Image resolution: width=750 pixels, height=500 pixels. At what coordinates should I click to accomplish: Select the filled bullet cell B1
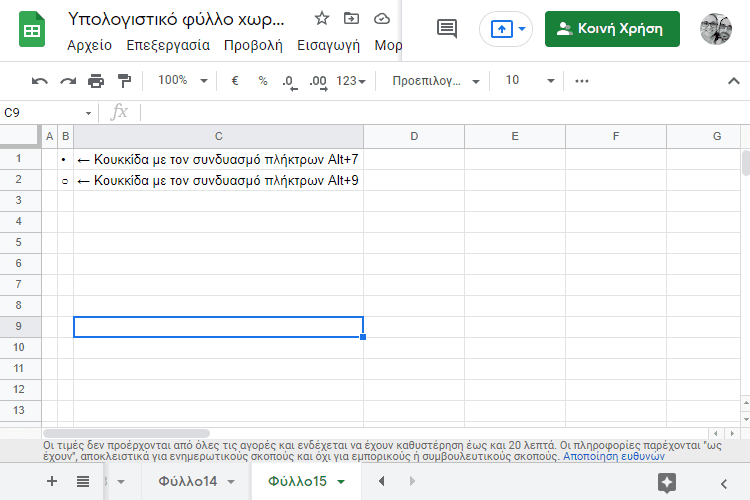[x=65, y=159]
